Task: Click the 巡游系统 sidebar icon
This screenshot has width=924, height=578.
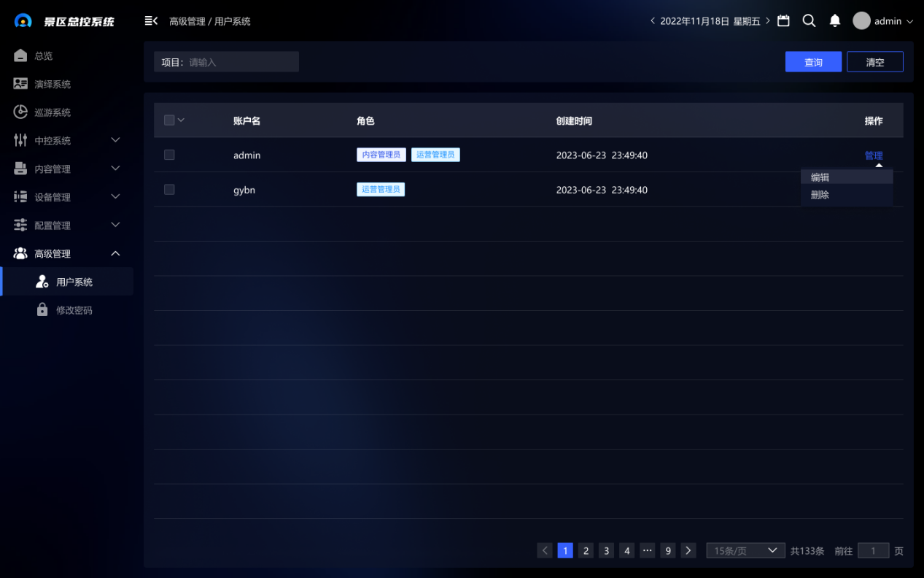Action: tap(20, 112)
